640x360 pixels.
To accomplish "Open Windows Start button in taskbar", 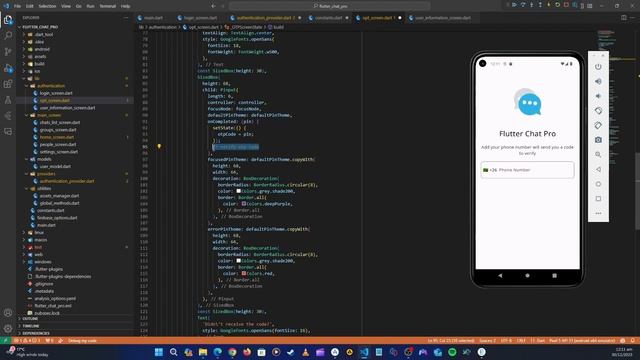I will tap(159, 352).
